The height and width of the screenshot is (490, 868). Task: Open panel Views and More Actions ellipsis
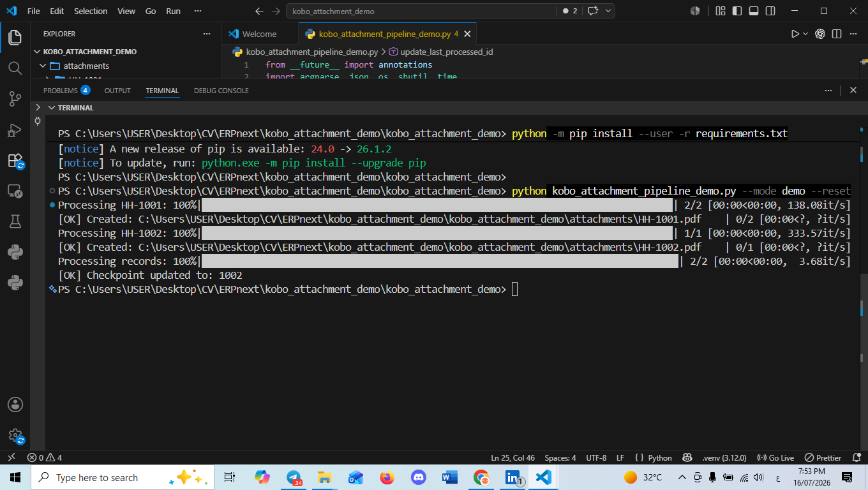tap(828, 91)
